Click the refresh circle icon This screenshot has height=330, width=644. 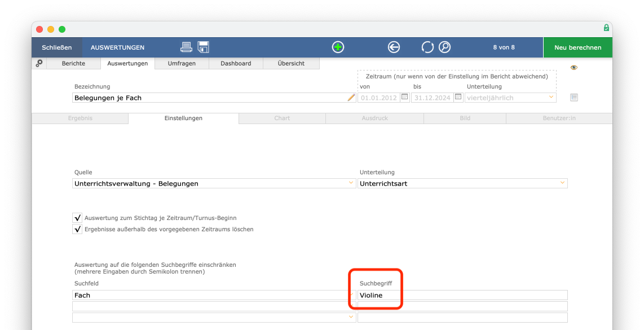pos(427,47)
